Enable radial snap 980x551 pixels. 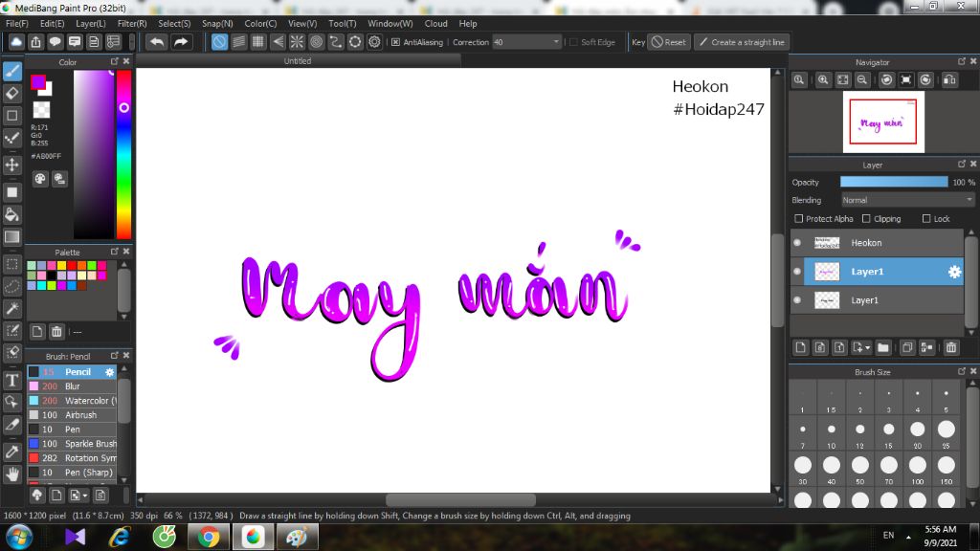coord(297,42)
